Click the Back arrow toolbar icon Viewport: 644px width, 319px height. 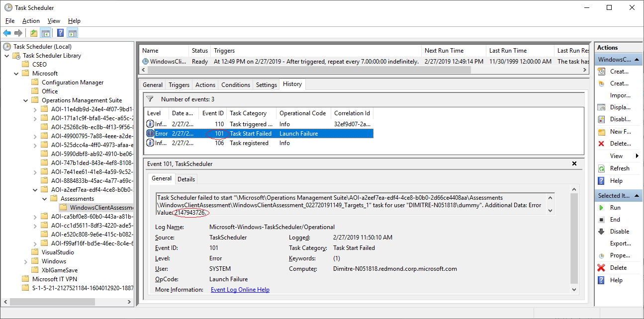7,33
